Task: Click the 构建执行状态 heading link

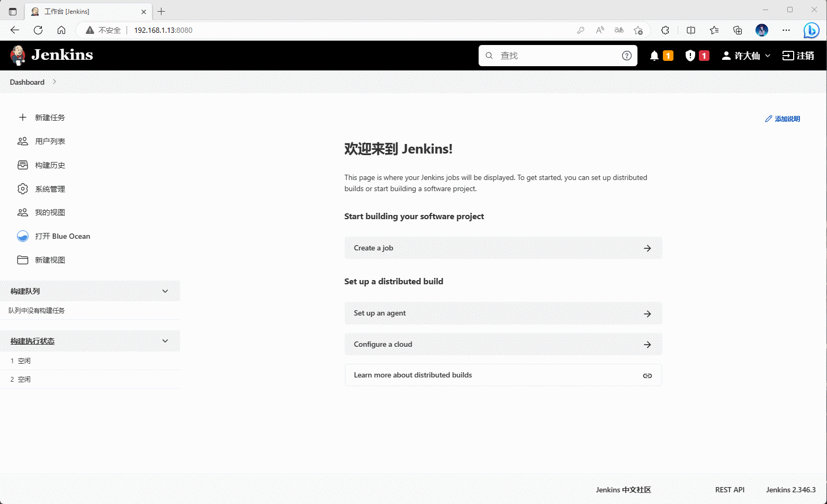Action: click(32, 341)
